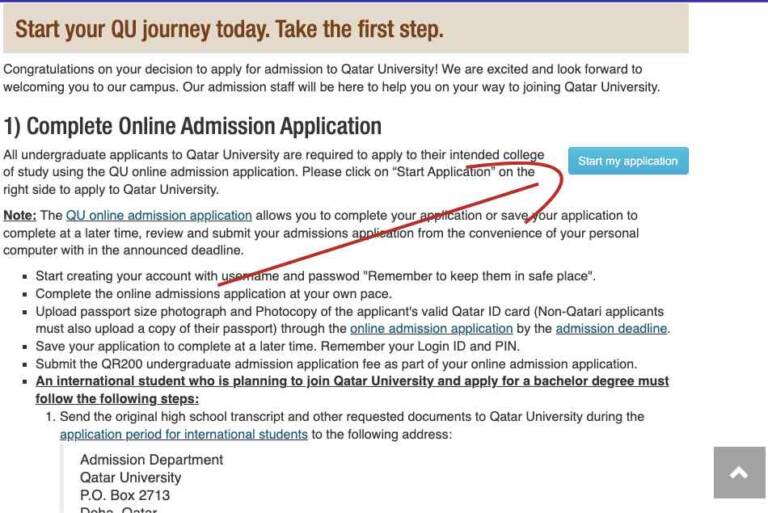Follow the online admission application link in bullets
Screen dimensions: 768x513
(x=431, y=328)
